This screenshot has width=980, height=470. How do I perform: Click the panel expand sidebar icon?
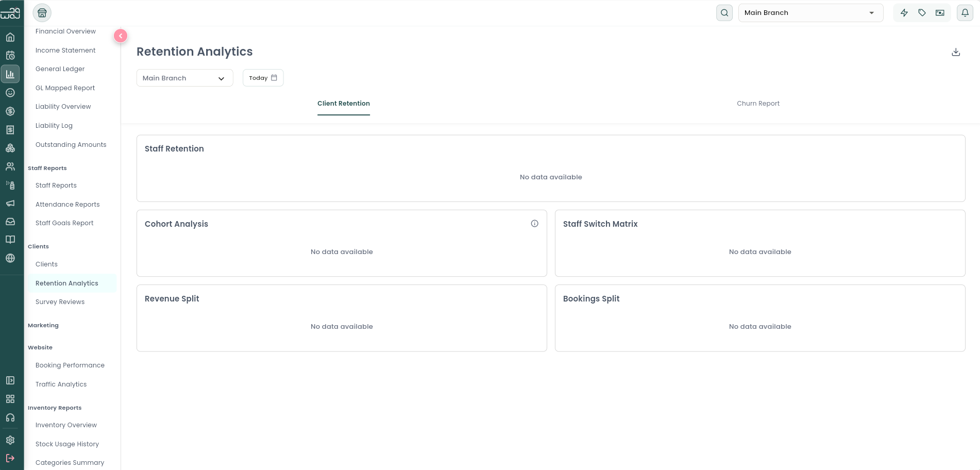pyautogui.click(x=10, y=380)
